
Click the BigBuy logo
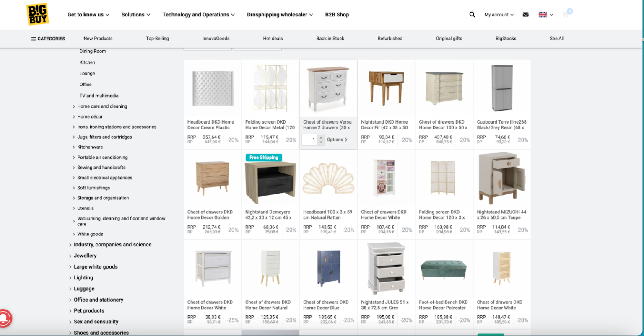(38, 14)
